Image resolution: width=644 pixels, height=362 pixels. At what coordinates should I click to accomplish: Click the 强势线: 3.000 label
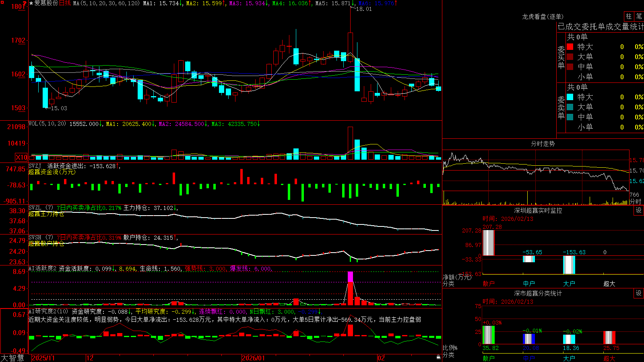(205, 269)
